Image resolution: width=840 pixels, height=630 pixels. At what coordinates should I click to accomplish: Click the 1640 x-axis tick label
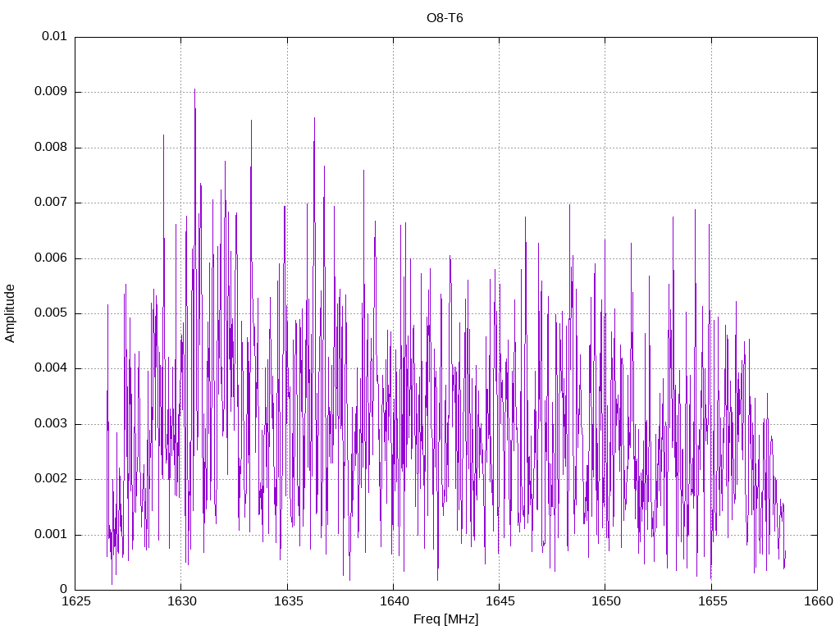coord(394,601)
